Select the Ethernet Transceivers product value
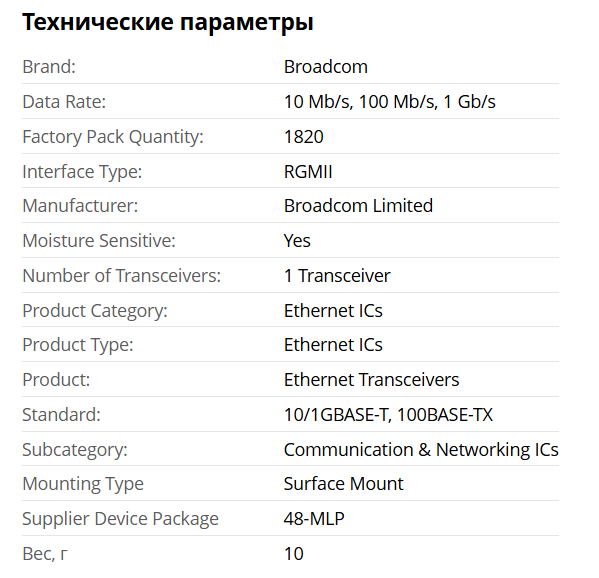This screenshot has height=578, width=599. click(x=371, y=380)
